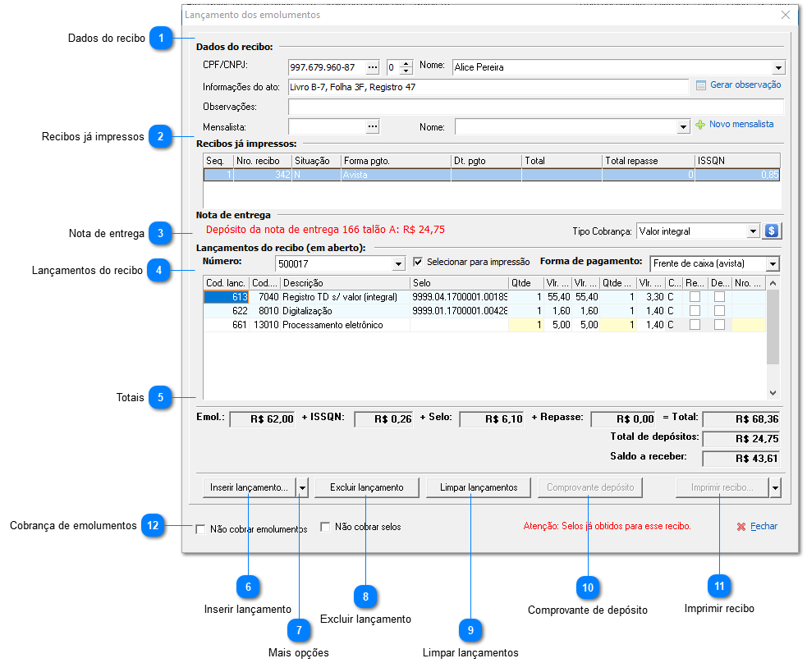This screenshot has height=672, width=807.
Task: Click Descrição column header in lançamentos
Action: point(346,283)
